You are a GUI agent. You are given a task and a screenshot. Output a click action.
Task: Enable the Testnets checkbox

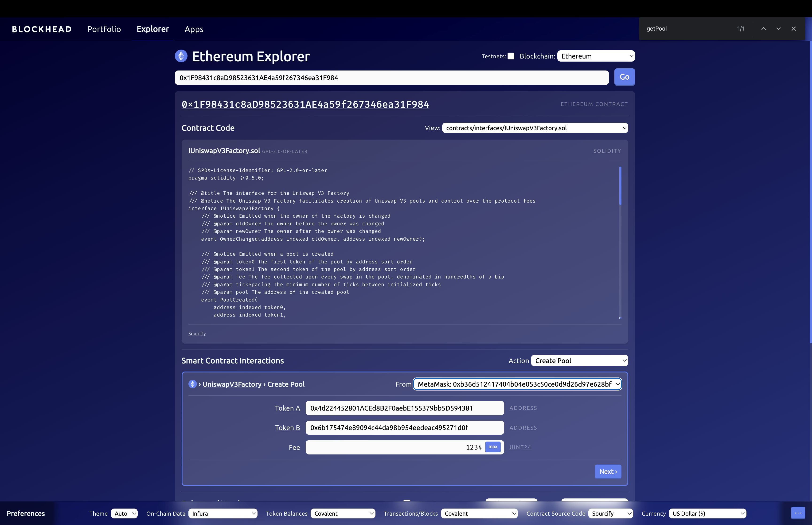click(x=511, y=56)
